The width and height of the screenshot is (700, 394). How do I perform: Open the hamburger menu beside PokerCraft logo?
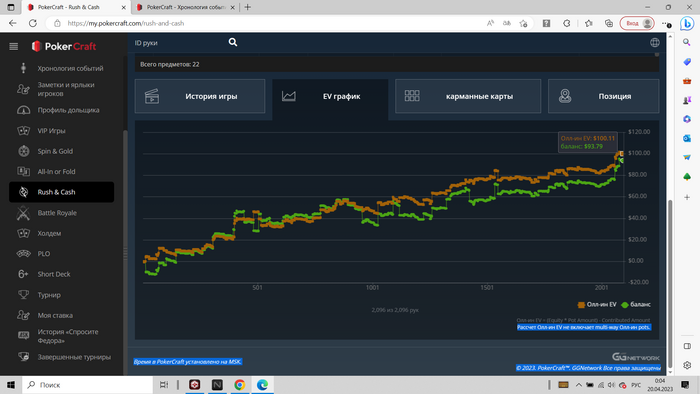pos(13,46)
